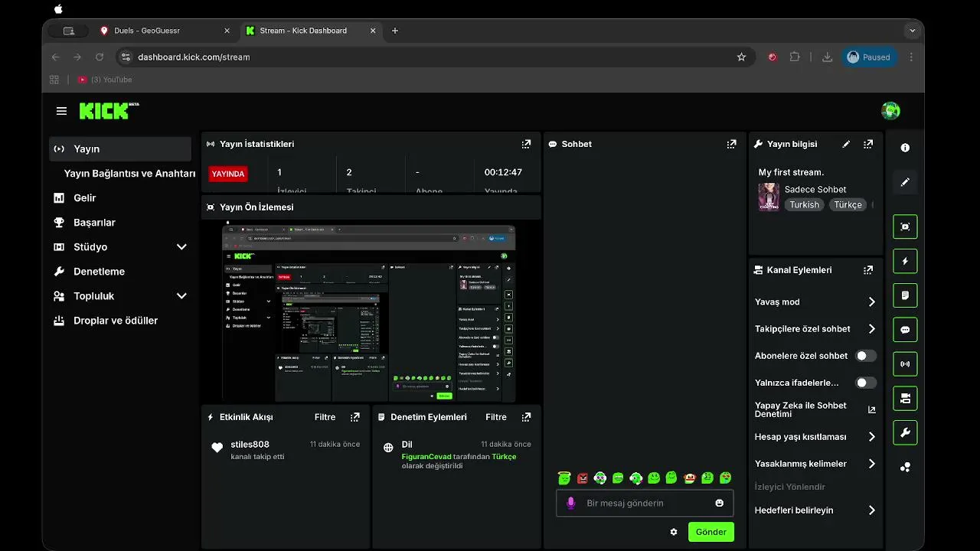Viewport: 980px width, 551px height.
Task: Bookmark page with Chrome star icon
Action: 741,57
